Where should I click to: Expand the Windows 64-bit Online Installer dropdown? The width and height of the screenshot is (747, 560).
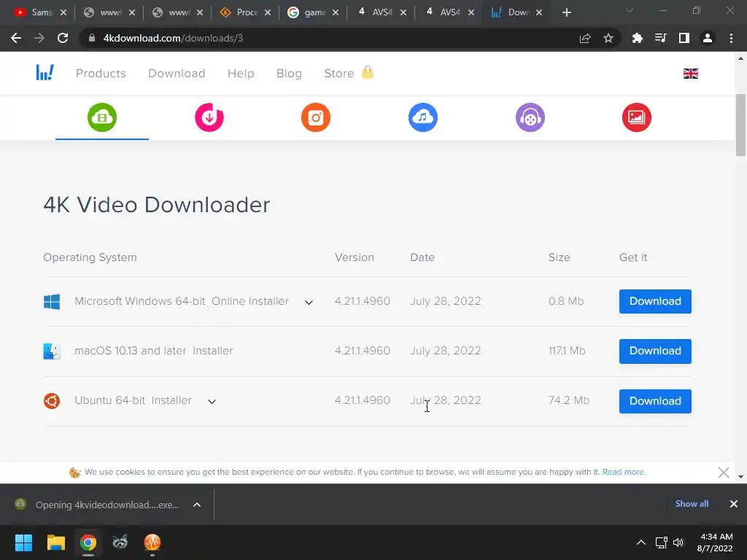pyautogui.click(x=309, y=303)
